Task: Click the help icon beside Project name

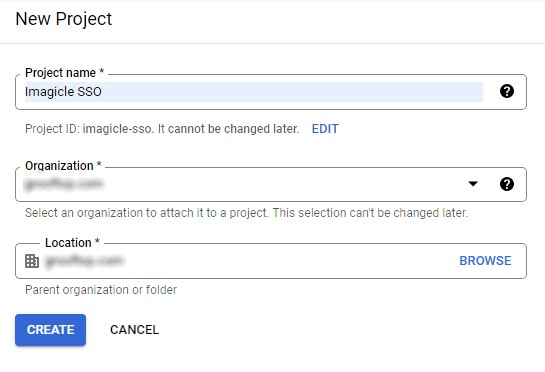Action: pos(507,91)
